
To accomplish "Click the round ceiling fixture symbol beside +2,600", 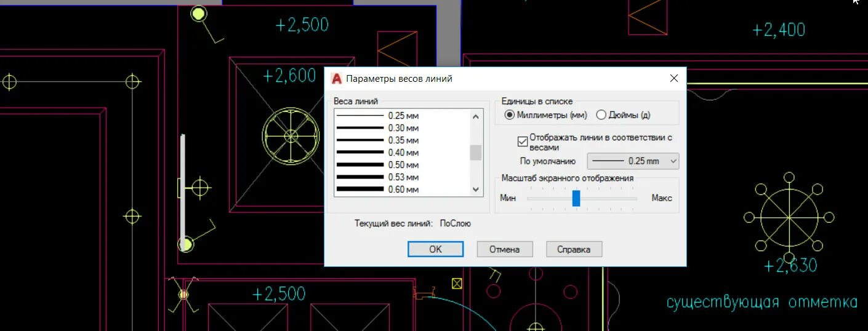I will pos(291,135).
